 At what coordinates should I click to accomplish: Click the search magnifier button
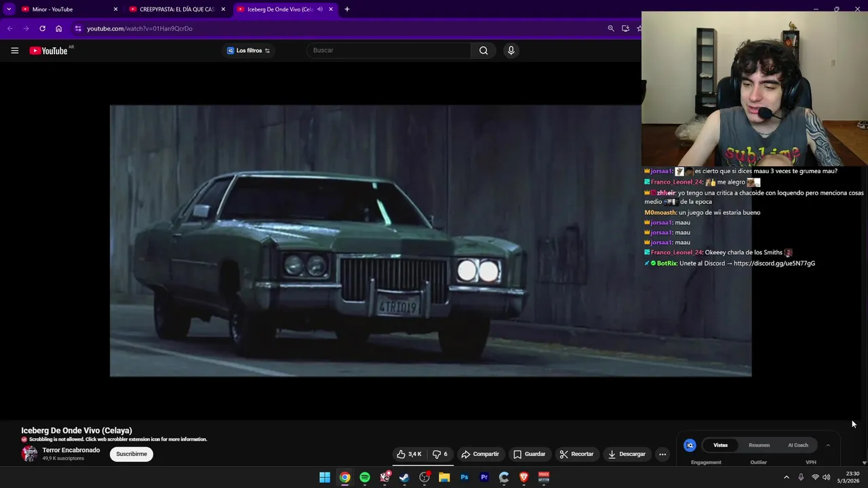(x=484, y=50)
